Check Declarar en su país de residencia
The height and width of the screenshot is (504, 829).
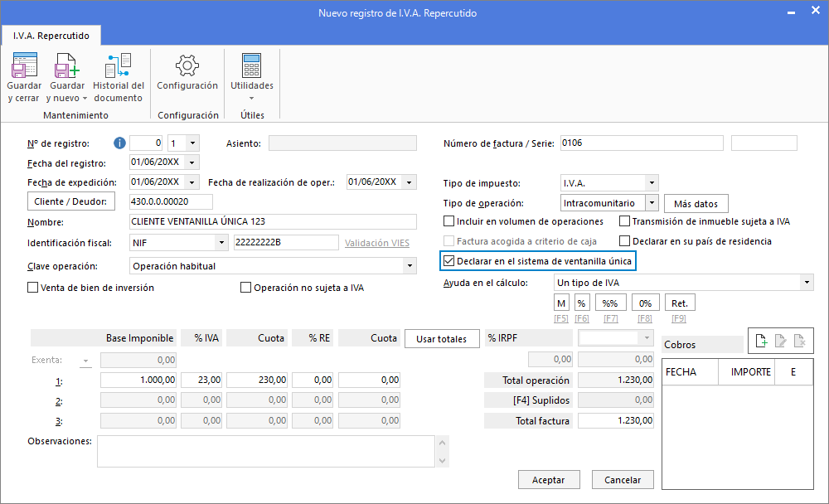point(624,241)
